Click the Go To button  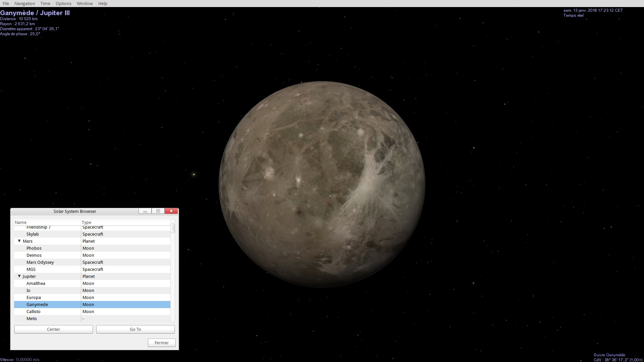coord(135,329)
